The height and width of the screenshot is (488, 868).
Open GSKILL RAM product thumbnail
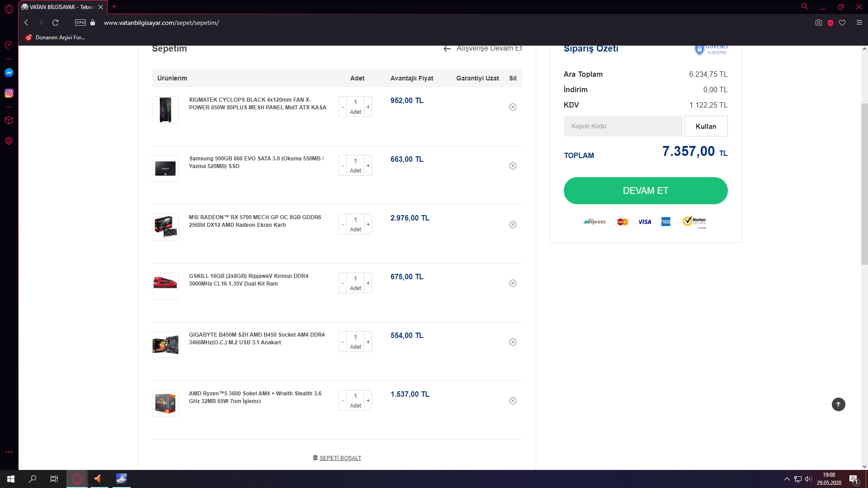pyautogui.click(x=165, y=286)
